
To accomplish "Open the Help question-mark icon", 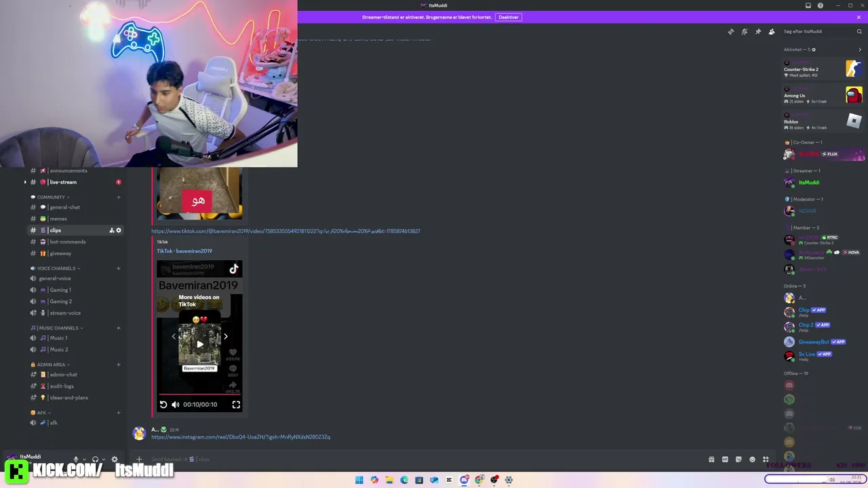I will [821, 5].
